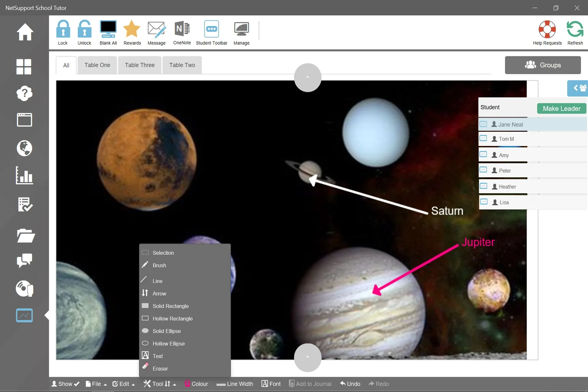
Task: Select student Heather
Action: tap(533, 187)
